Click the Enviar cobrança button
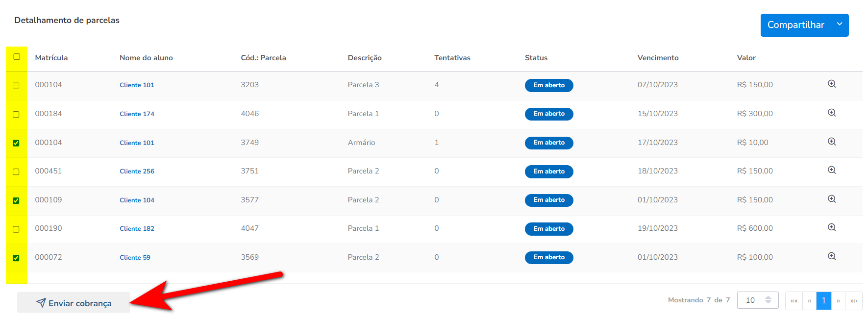The height and width of the screenshot is (318, 868). tap(74, 303)
